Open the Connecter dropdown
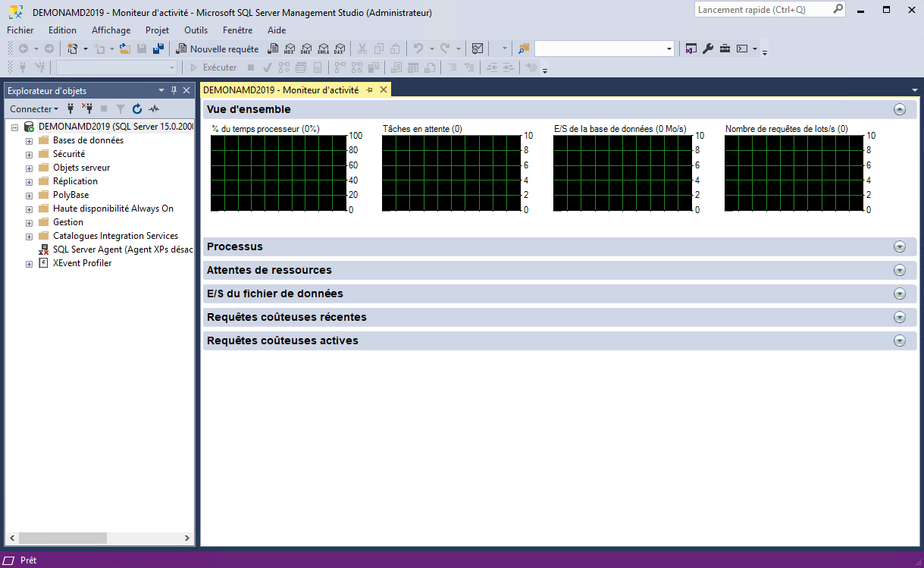This screenshot has width=924, height=568. [x=34, y=109]
